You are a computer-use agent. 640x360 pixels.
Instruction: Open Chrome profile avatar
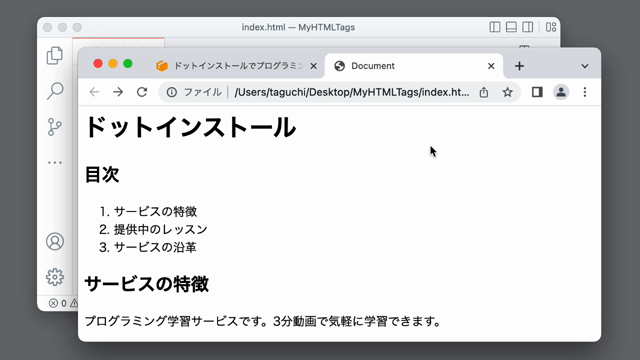tap(561, 92)
